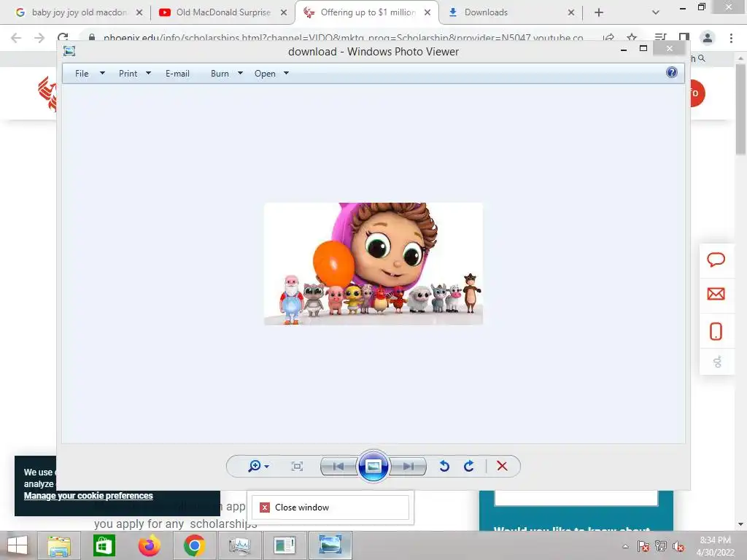
Task: Switch to baby joy joy Google tab
Action: [79, 12]
